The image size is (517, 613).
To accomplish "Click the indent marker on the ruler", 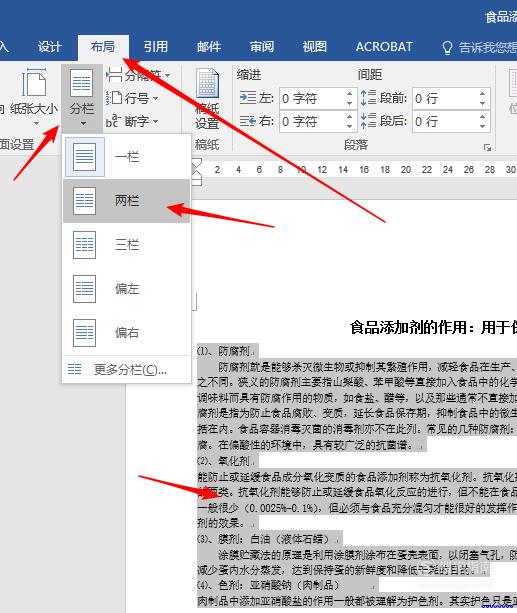I will (197, 171).
